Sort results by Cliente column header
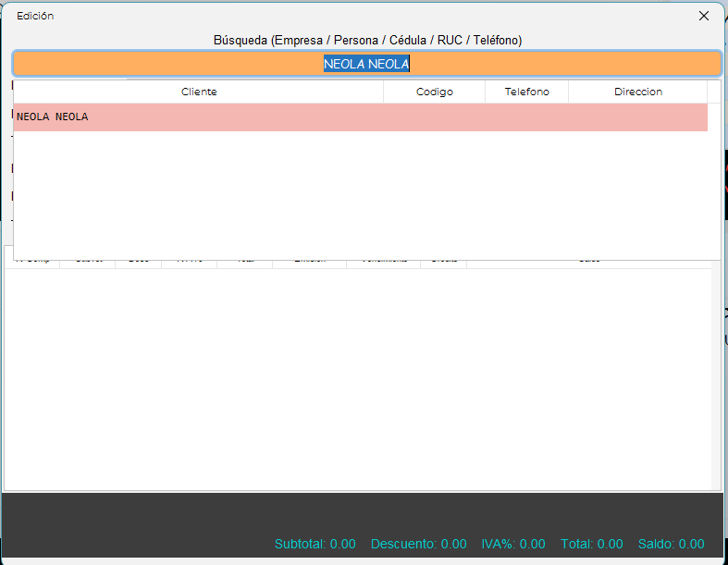The width and height of the screenshot is (728, 565). coord(199,92)
